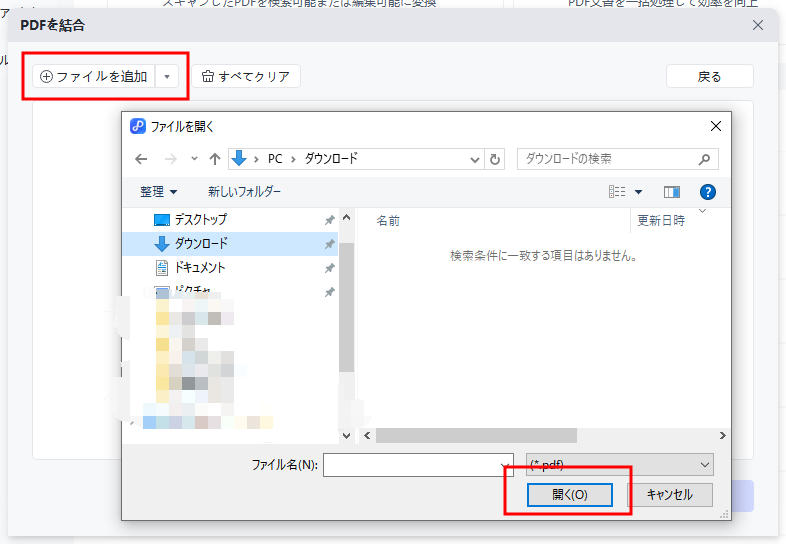
Task: Click the blue download arrow icon in address bar
Action: (239, 158)
